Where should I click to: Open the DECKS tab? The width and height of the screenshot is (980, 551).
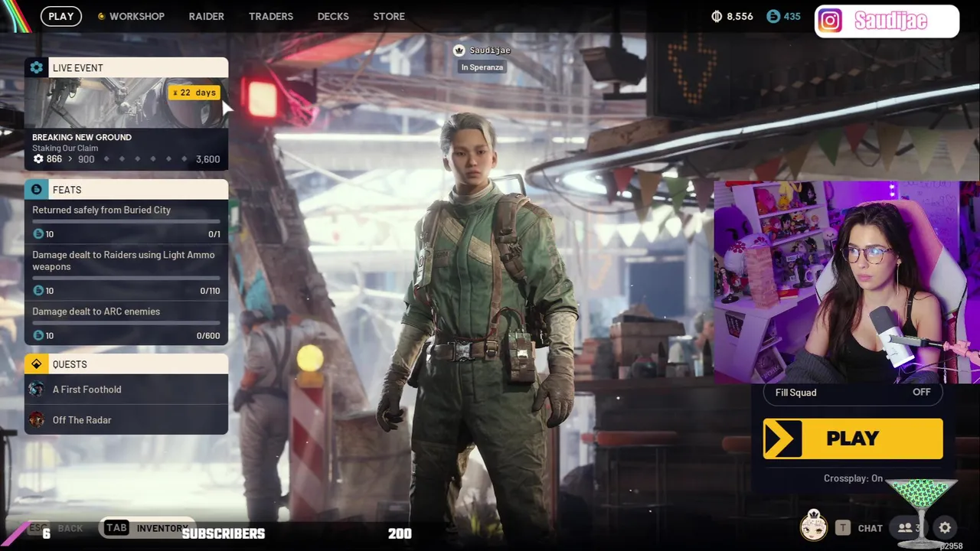click(333, 16)
